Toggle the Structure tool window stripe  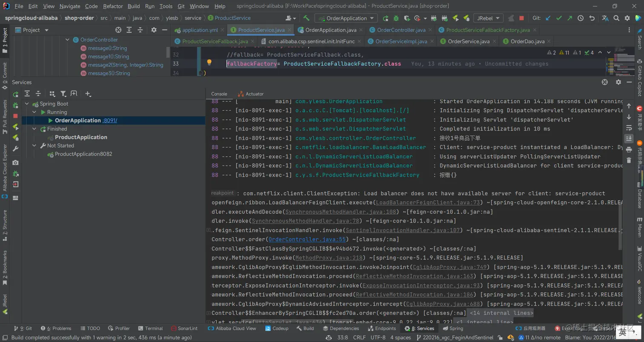click(x=5, y=225)
